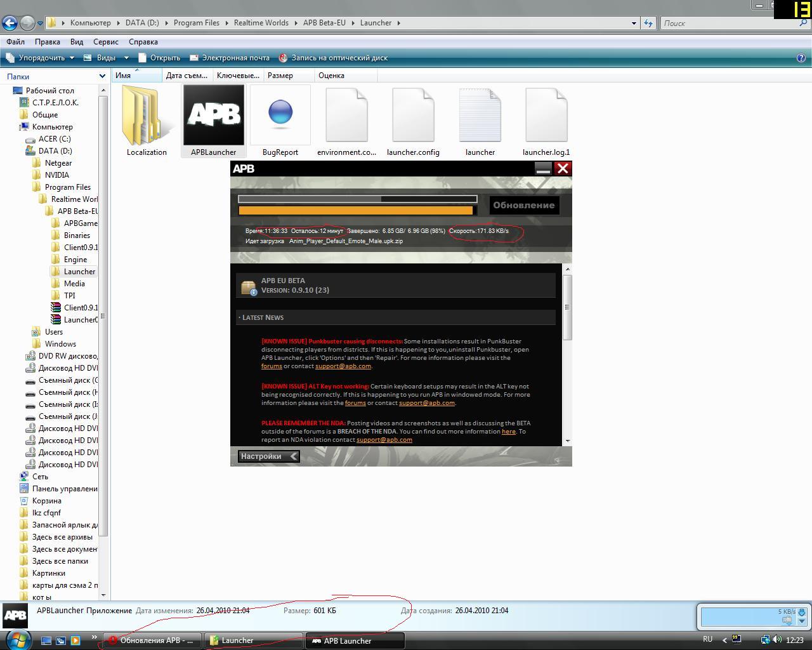Click the Back navigation arrow
The height and width of the screenshot is (650, 812).
click(x=10, y=23)
